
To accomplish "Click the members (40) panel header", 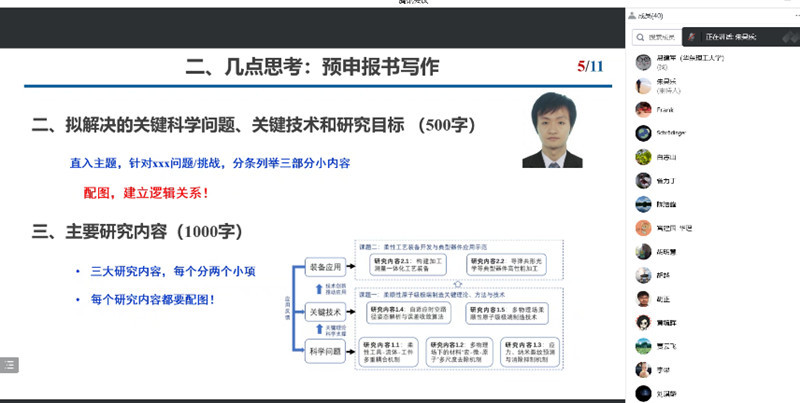I will [x=651, y=15].
